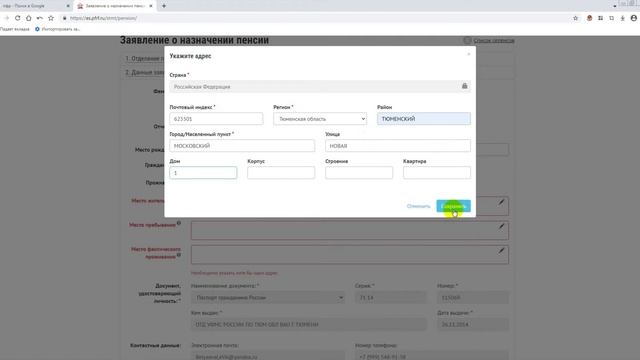Screen dimensions: 640x360
Task: Open a new browser tab with plus
Action: [164, 6]
